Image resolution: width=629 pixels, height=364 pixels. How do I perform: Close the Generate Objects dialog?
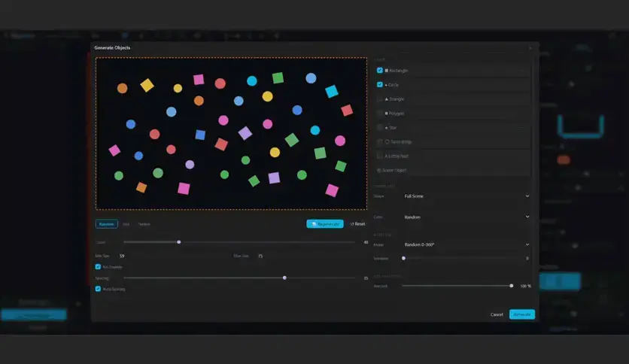point(530,47)
